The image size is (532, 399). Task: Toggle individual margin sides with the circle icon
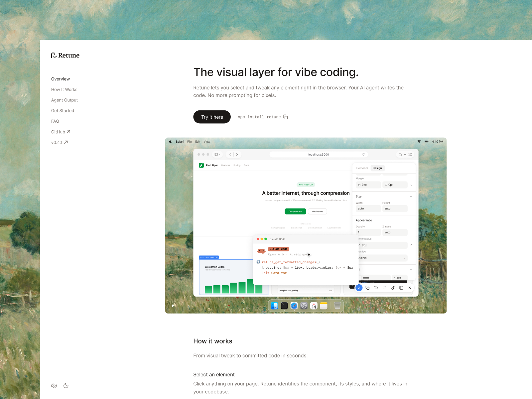point(411,185)
